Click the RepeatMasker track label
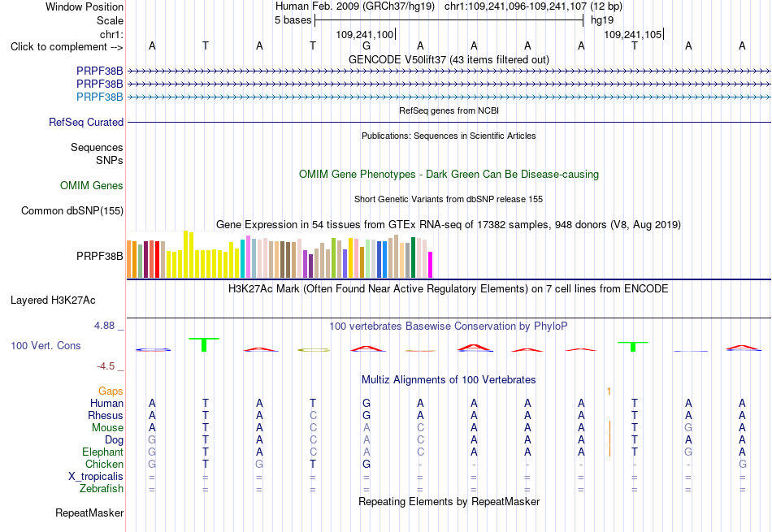The height and width of the screenshot is (532, 772). [89, 513]
